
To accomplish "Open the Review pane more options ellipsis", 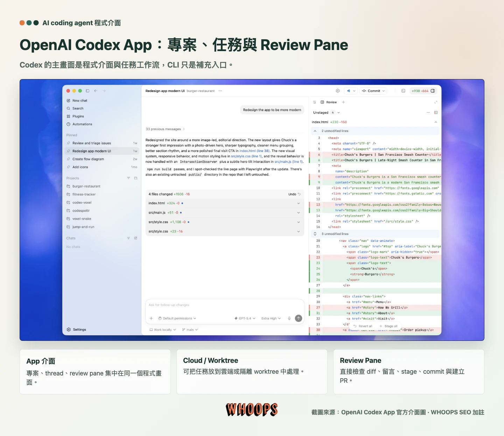I will click(x=428, y=113).
